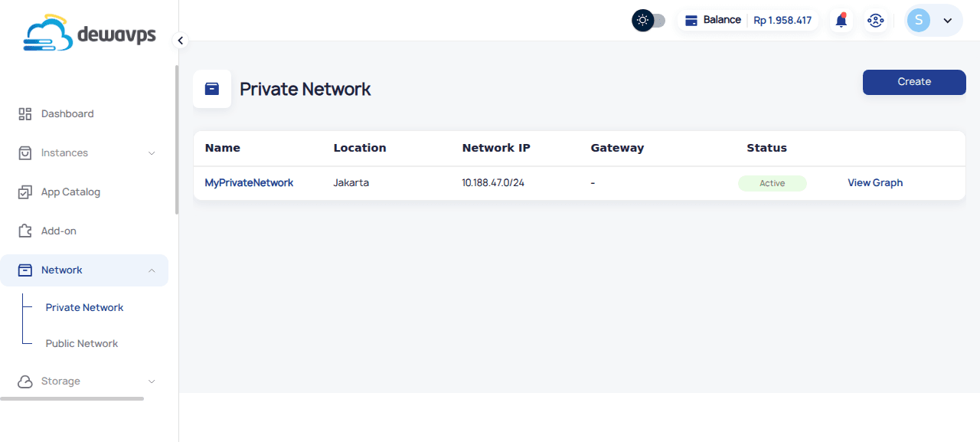The image size is (980, 442).
Task: Open the customer support headset icon
Action: coord(875,20)
